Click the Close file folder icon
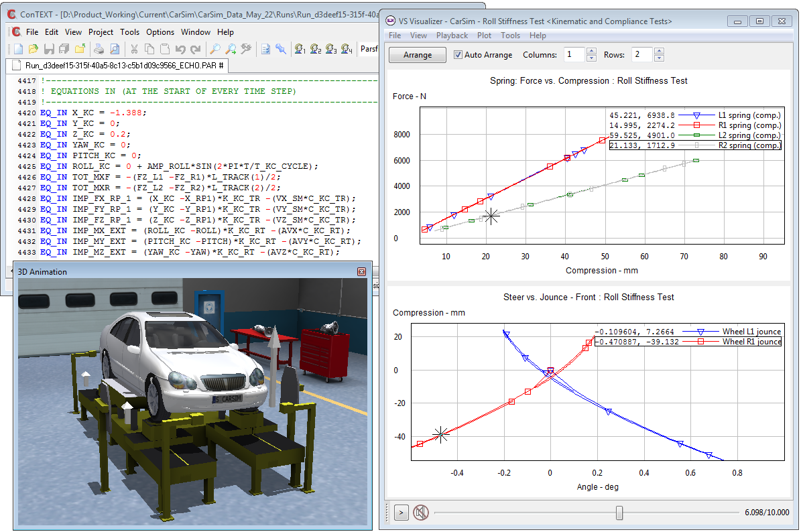 pos(80,49)
